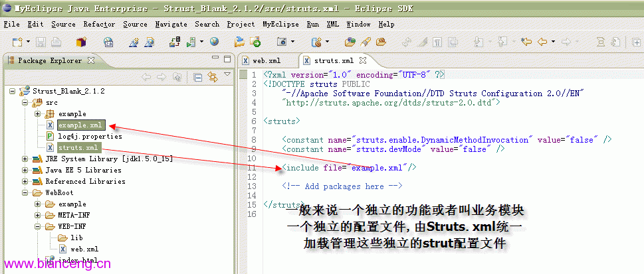Click the Forward navigation arrow icon

[566, 42]
